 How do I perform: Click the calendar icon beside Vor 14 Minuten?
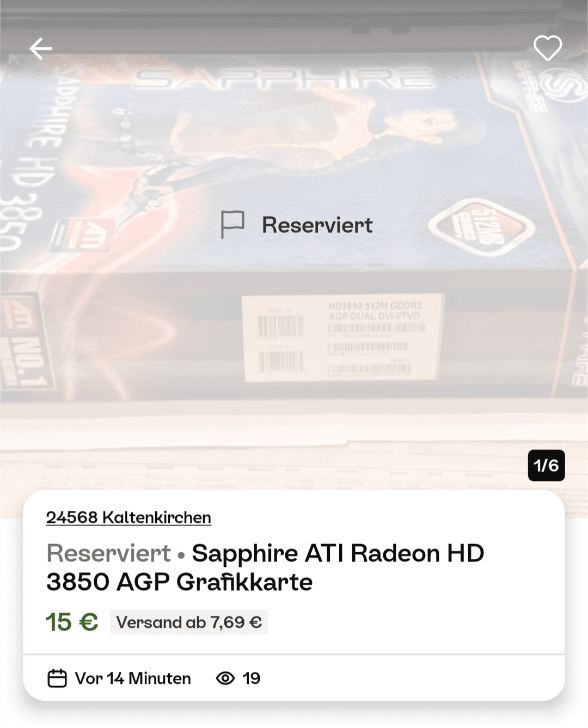coord(57,678)
